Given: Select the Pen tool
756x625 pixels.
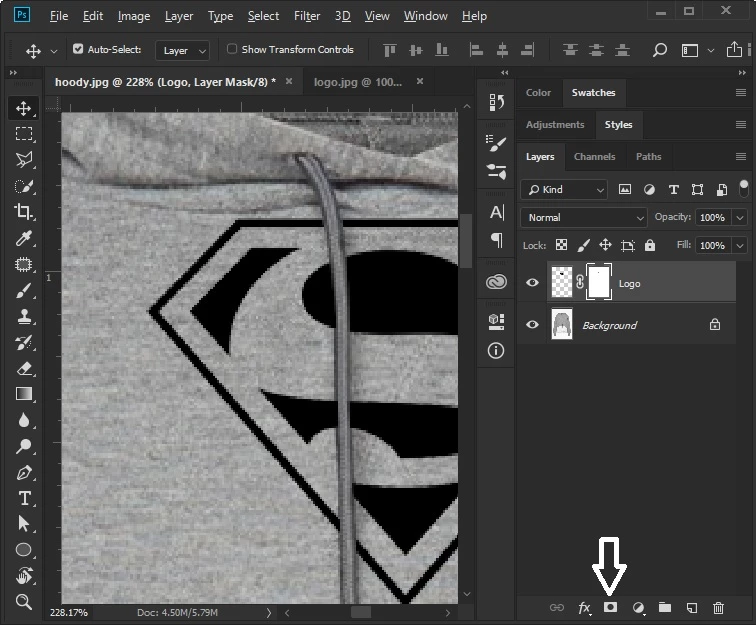Looking at the screenshot, I should tap(23, 473).
